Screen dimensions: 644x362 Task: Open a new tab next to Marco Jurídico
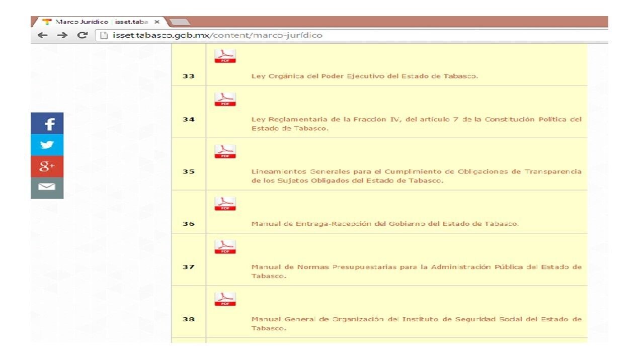coord(179,22)
